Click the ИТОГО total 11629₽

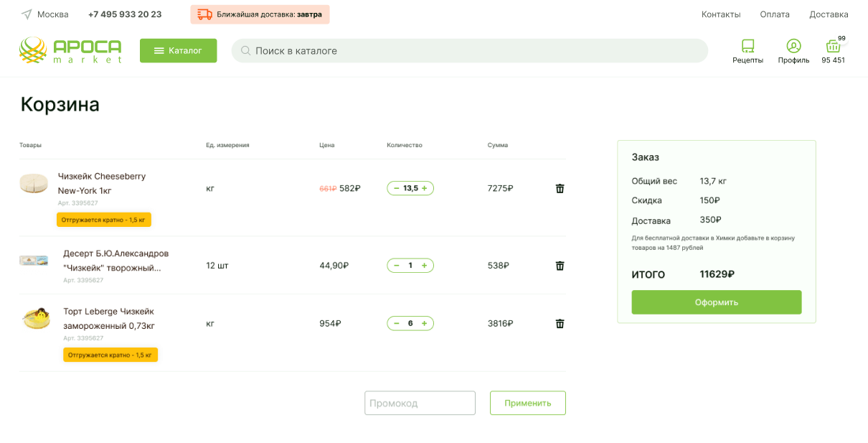tap(717, 274)
